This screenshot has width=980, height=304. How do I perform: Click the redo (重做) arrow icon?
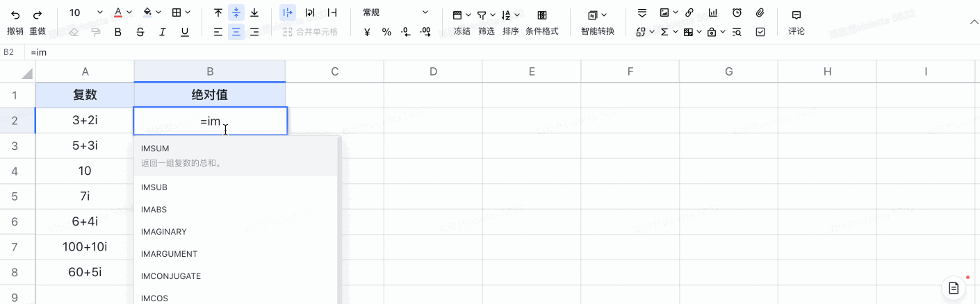pos(38,14)
